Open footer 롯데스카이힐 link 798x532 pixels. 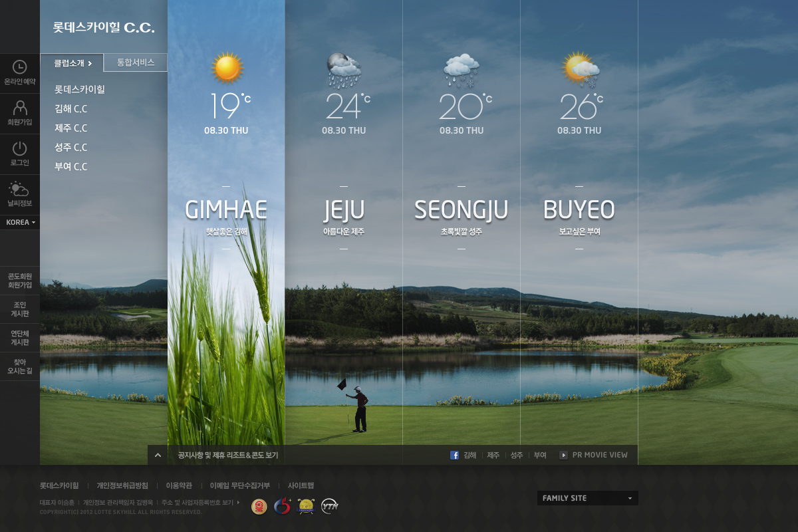(x=59, y=485)
